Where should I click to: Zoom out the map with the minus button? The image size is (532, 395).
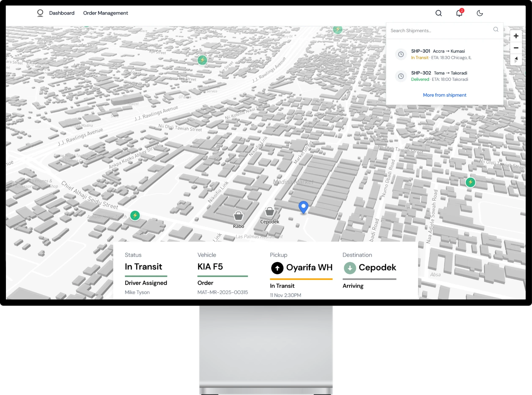pyautogui.click(x=516, y=48)
